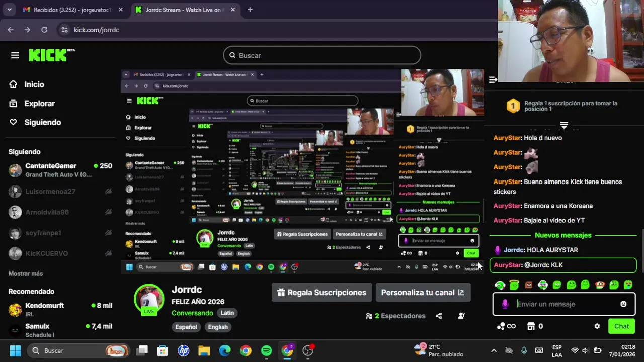The image size is (644, 362).
Task: Open a new browser tab
Action: point(250,10)
